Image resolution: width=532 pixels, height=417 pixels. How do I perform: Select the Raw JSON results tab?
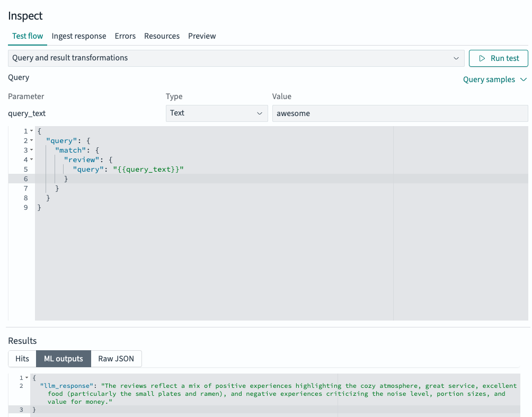[116, 358]
